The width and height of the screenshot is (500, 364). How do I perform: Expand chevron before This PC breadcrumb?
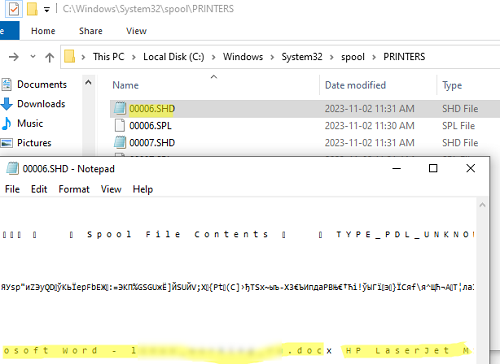pos(83,57)
